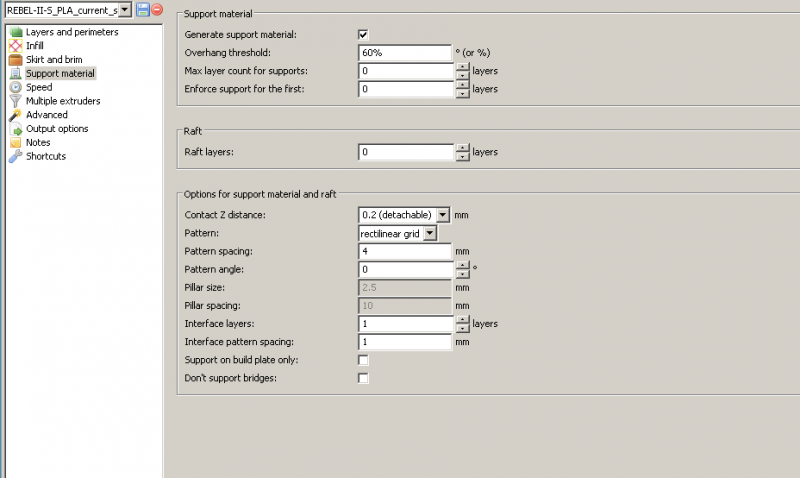Select the Infill icon in sidebar

tap(16, 46)
